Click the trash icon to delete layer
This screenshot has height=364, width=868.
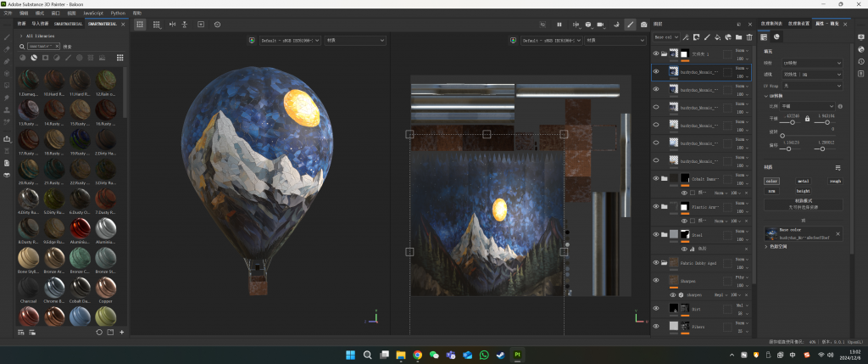[748, 37]
